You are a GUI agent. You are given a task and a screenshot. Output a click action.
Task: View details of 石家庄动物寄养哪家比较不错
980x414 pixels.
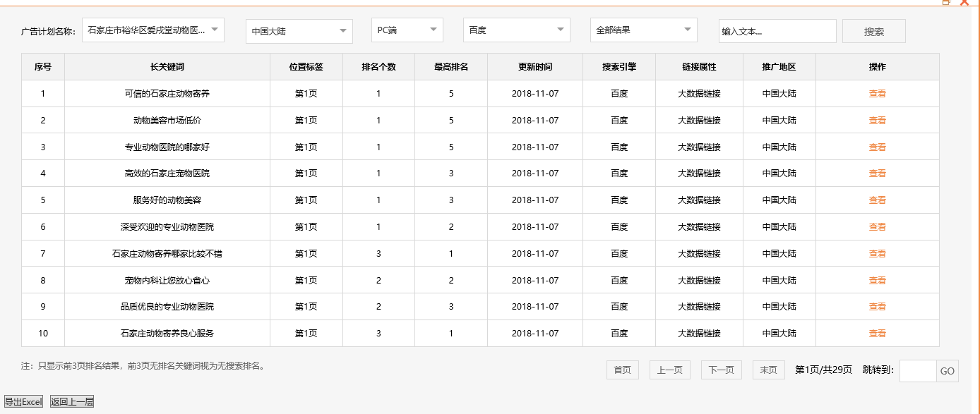pyautogui.click(x=877, y=254)
